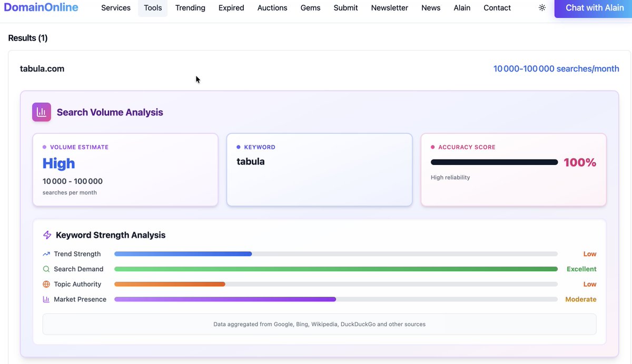Viewport: 632px width, 364px height.
Task: Click the Market Presence chart icon
Action: 46,299
